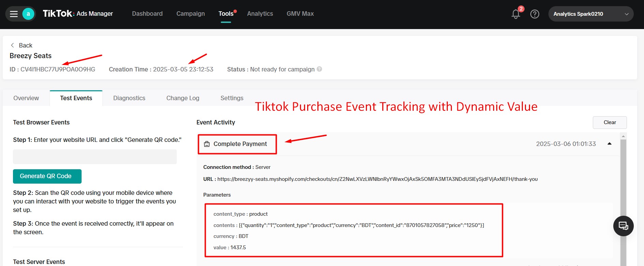Click the Step 3 instruction text
644x266 pixels.
94,228
